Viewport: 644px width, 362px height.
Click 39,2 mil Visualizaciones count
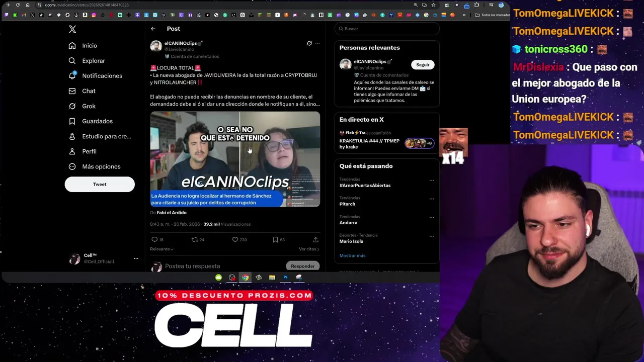tap(227, 224)
